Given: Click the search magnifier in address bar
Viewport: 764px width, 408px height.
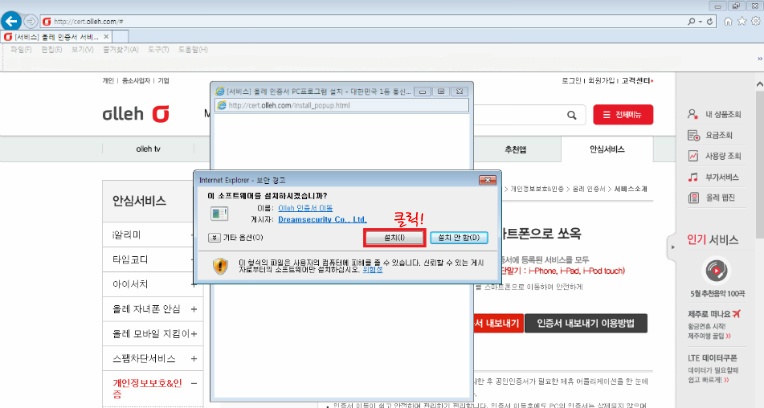Looking at the screenshot, I should [x=691, y=21].
